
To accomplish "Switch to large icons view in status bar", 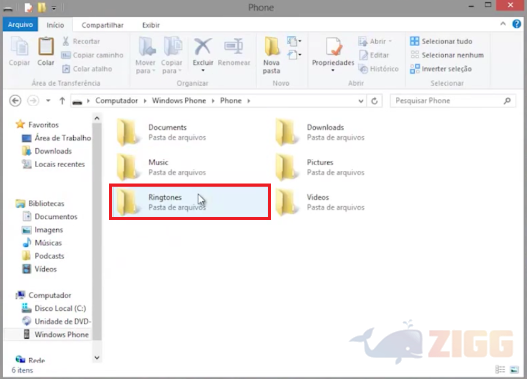I will pos(514,370).
